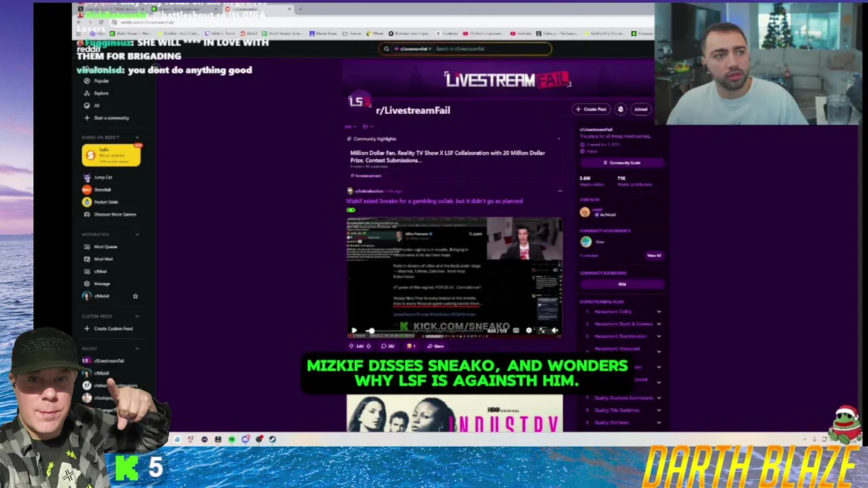The image size is (868, 488).
Task: Open the HBO Industry ad image
Action: 454,413
